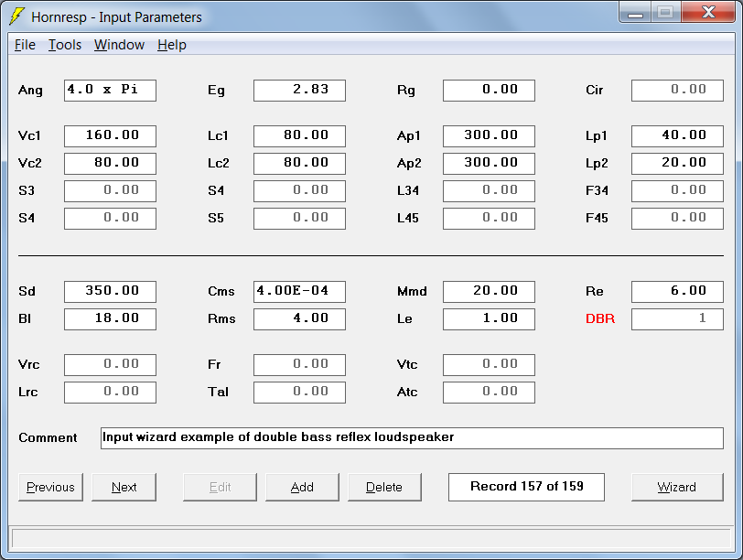743x560 pixels.
Task: Click the Rg input field
Action: [489, 91]
